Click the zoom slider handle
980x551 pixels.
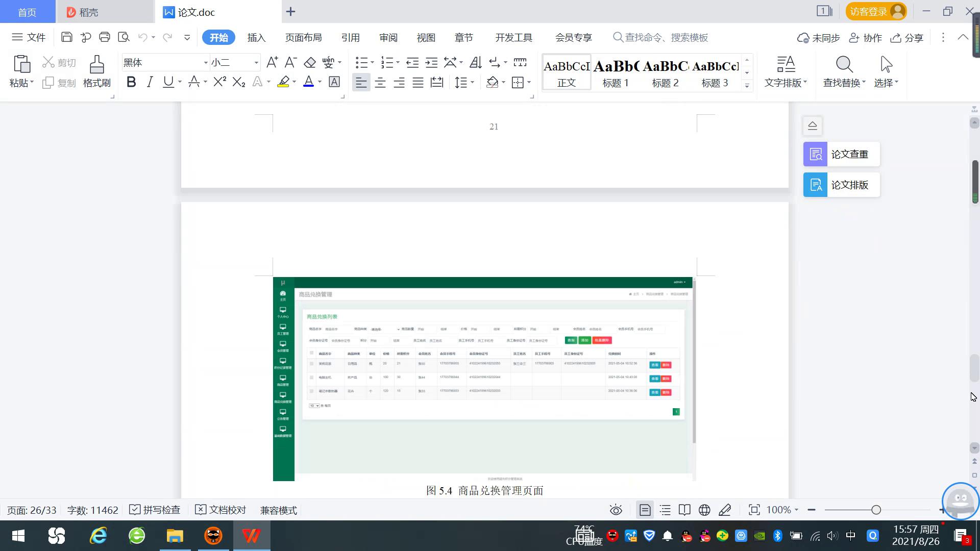(876, 510)
